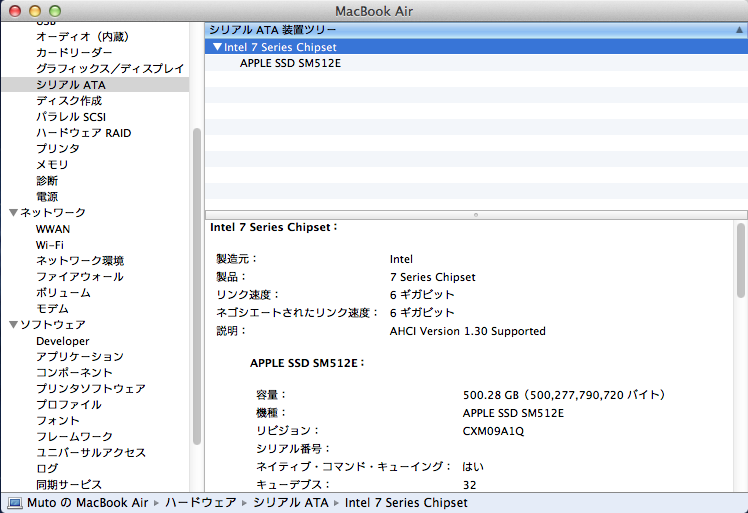Open フォント in sidebar
The image size is (748, 513).
tap(58, 421)
